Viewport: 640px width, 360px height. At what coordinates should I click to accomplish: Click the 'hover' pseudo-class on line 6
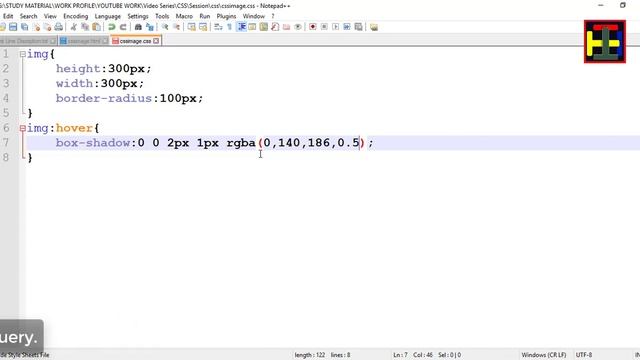point(74,128)
